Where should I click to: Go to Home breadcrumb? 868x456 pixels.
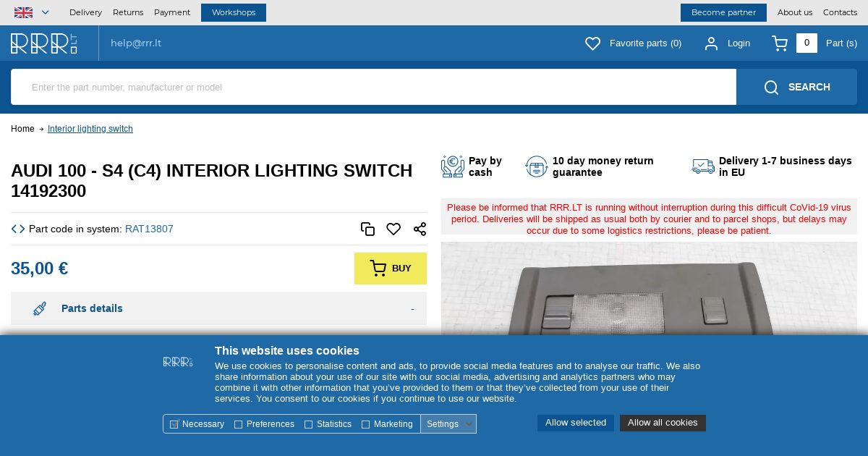(22, 129)
